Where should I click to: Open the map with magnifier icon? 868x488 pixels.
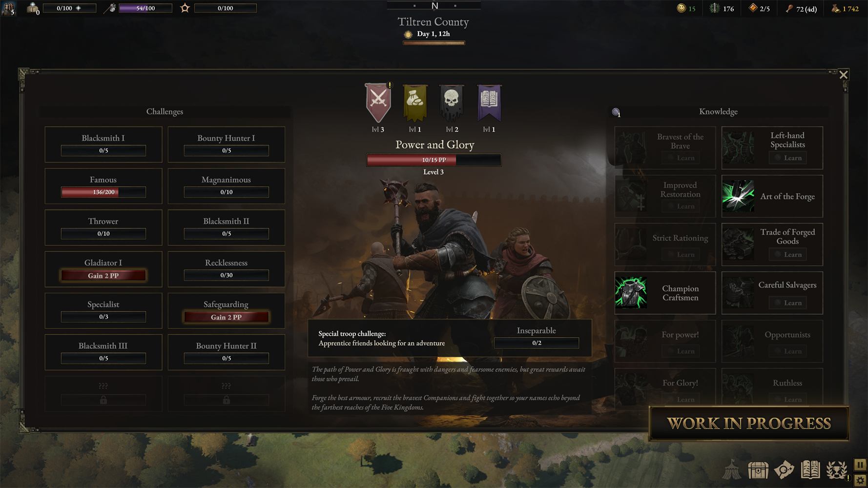click(x=784, y=470)
